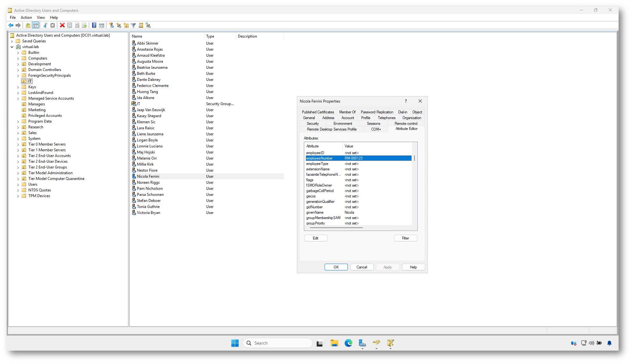Click the Filter button in the Properties dialog
This screenshot has height=364, width=632.
(x=406, y=238)
